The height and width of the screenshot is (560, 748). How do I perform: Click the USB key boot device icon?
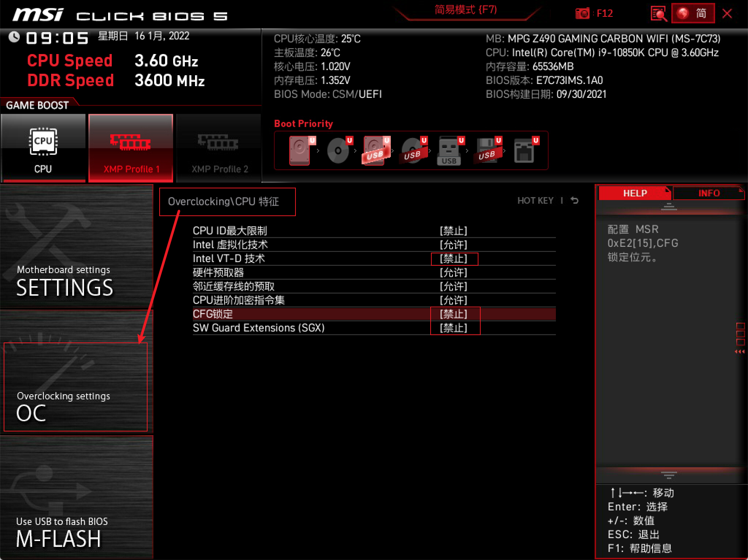pos(449,151)
